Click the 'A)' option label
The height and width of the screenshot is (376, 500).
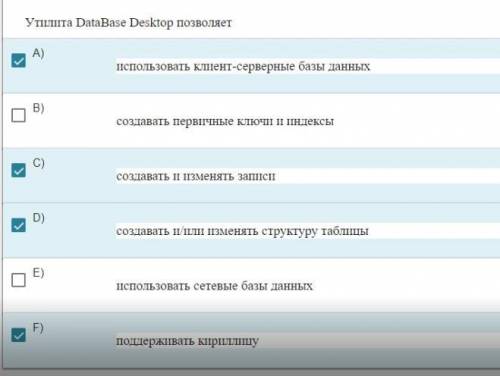pos(38,53)
